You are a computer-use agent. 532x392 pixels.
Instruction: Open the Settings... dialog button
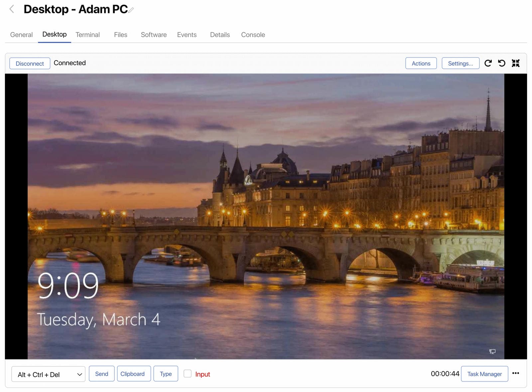pyautogui.click(x=460, y=63)
